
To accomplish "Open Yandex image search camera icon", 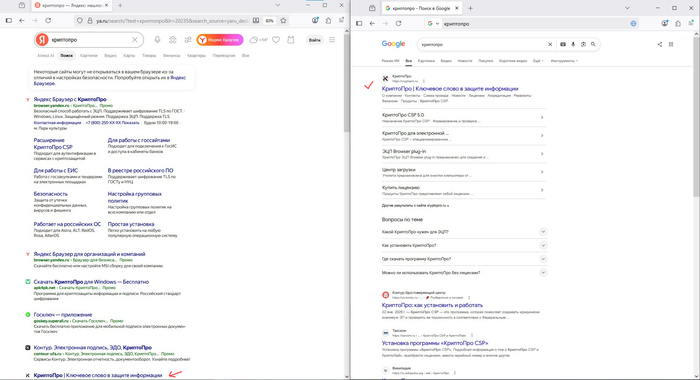I will (x=173, y=40).
